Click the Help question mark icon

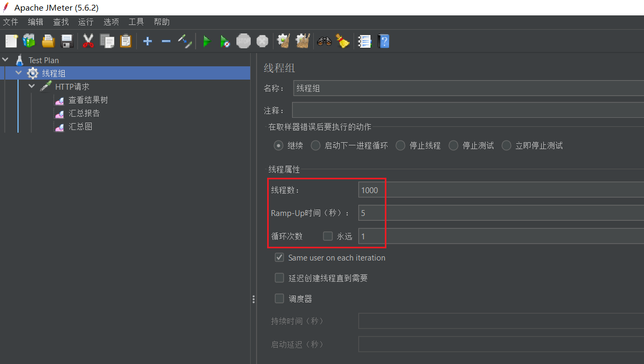coord(383,41)
